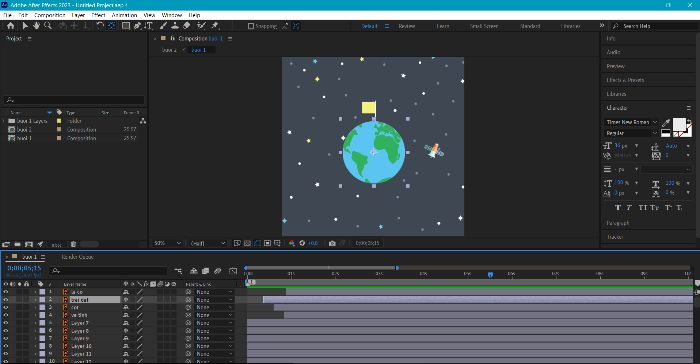Click the layer 1 label color square
The image size is (700, 364).
(x=42, y=292)
